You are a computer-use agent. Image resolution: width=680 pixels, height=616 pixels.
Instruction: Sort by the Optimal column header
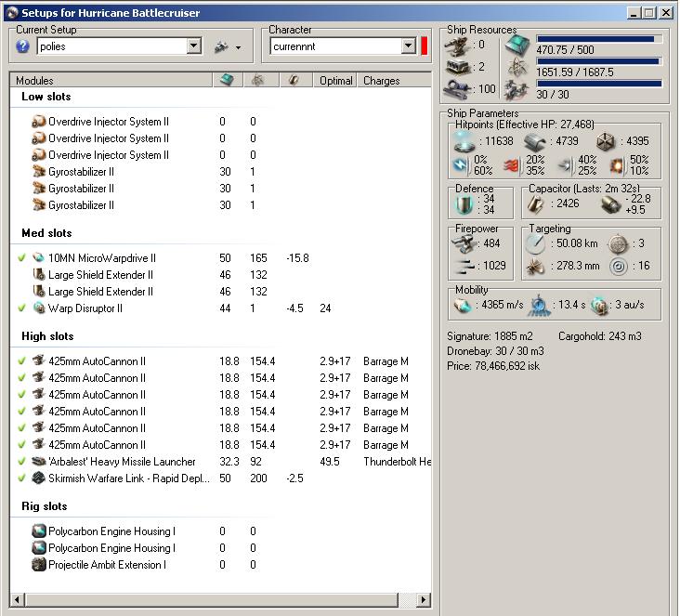click(335, 80)
